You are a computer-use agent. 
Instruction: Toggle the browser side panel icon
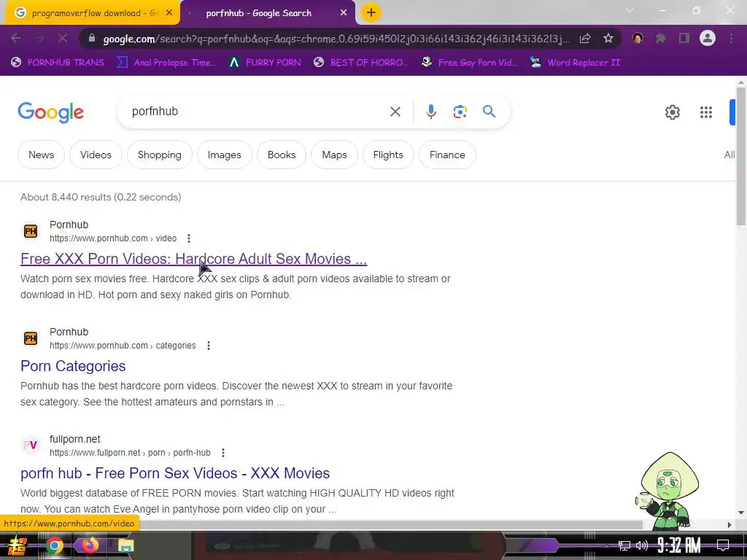coord(684,38)
